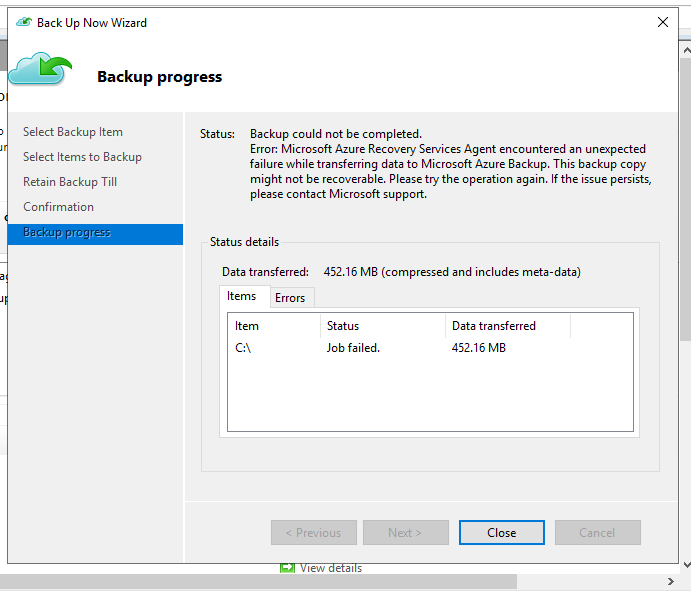Close the Back Up Now Wizard window
Screen dimensions: 691x592
[662, 22]
